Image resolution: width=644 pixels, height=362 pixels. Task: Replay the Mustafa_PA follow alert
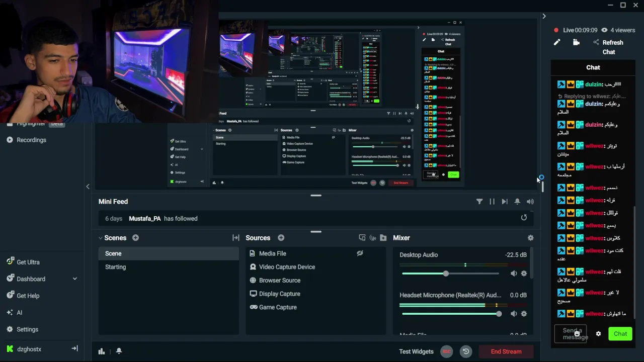click(x=524, y=218)
